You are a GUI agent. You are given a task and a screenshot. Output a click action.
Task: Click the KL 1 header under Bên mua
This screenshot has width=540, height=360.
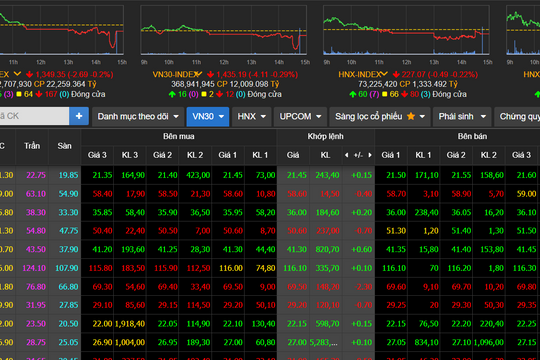[260, 155]
